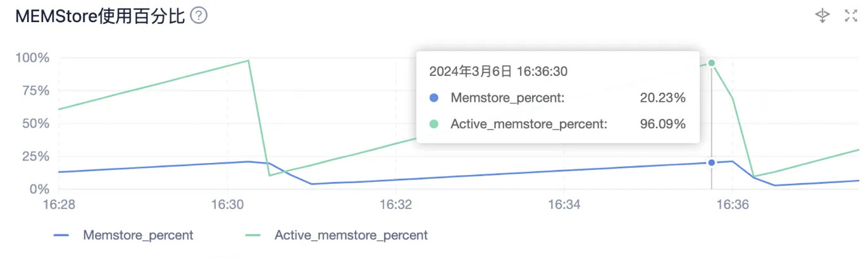Click the drill-down icon at top right
Screen dimensions: 868x259
pyautogui.click(x=822, y=16)
